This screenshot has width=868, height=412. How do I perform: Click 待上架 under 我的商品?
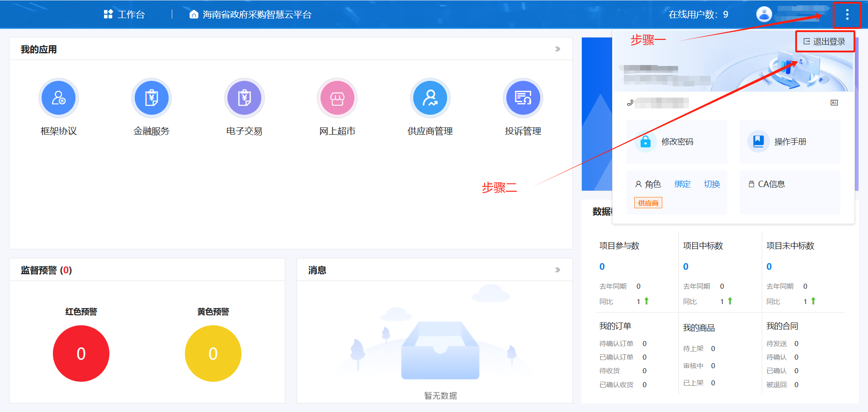[x=693, y=349]
